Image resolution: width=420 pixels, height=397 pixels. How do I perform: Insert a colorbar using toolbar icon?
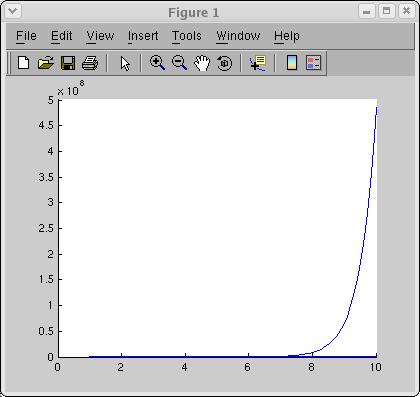pyautogui.click(x=292, y=63)
